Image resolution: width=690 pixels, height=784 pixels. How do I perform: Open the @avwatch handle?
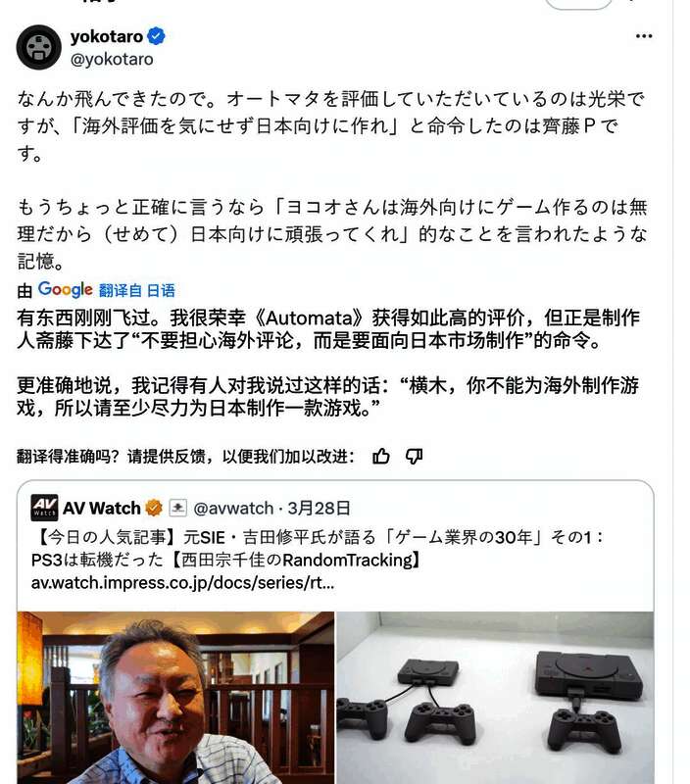[x=233, y=508]
